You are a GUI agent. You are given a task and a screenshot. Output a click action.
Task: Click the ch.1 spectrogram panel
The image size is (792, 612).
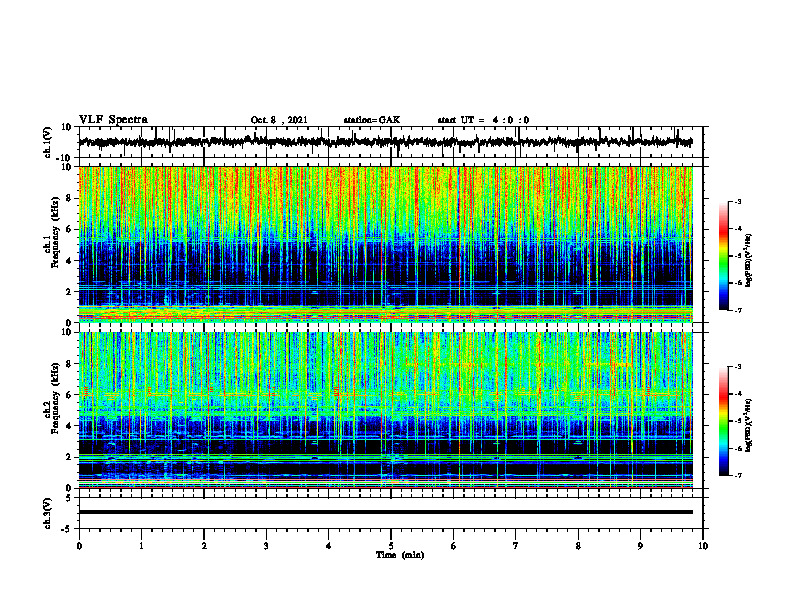(385, 244)
